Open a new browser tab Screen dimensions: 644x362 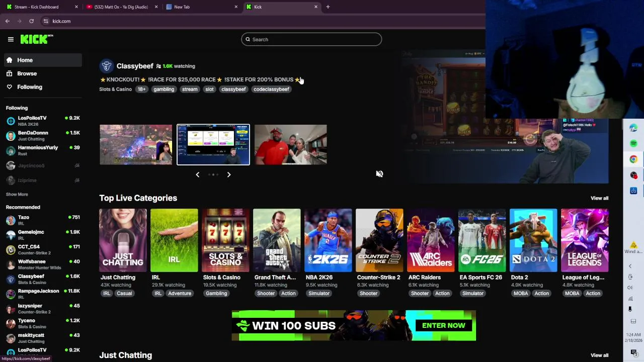click(x=328, y=7)
